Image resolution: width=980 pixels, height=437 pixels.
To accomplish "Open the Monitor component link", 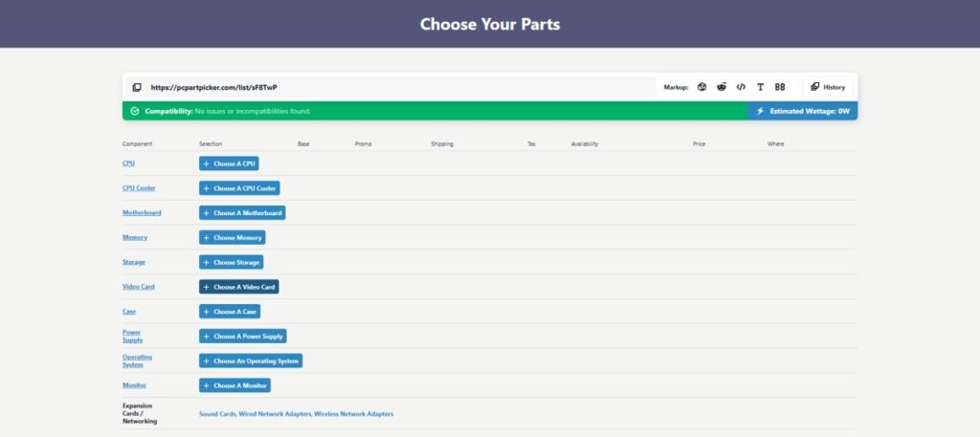I will tap(134, 385).
